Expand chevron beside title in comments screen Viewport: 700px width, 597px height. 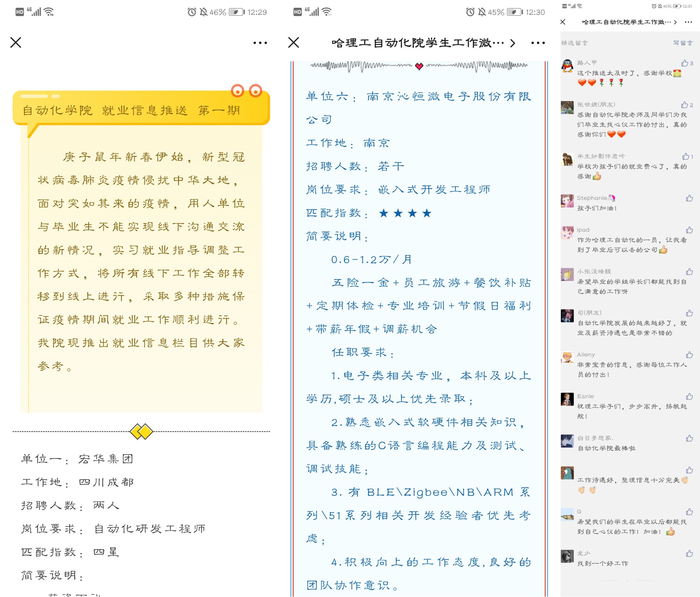[675, 22]
